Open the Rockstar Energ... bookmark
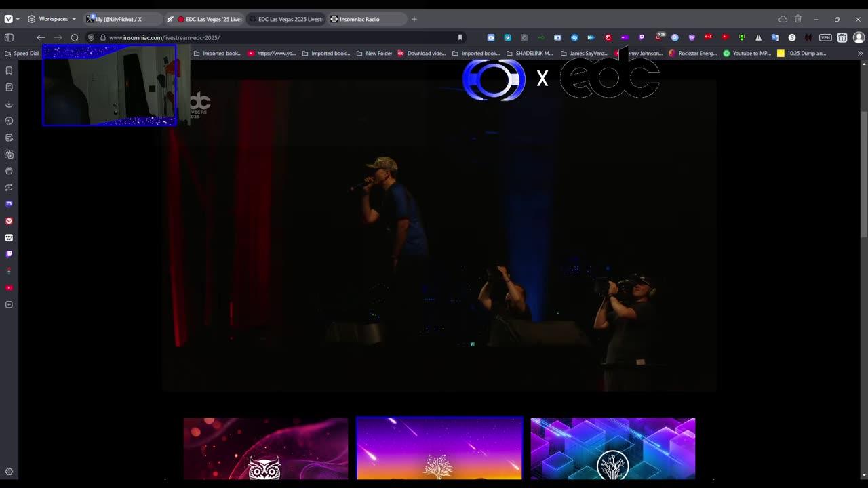This screenshot has width=868, height=488. 693,53
